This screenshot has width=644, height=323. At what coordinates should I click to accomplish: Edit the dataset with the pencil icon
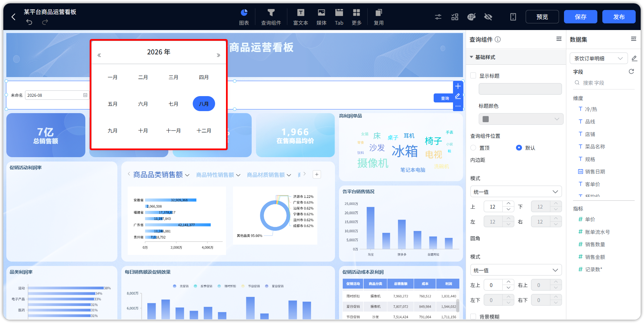(x=634, y=58)
